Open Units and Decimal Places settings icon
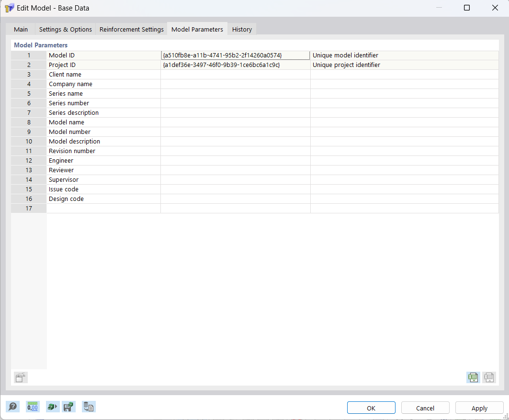509x420 pixels. [x=33, y=406]
